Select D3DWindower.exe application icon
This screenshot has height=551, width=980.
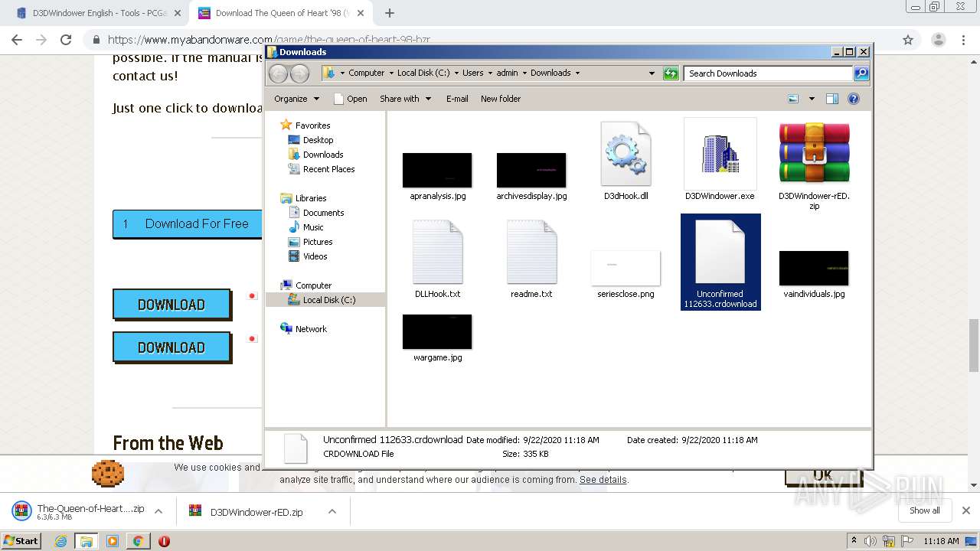pyautogui.click(x=720, y=155)
